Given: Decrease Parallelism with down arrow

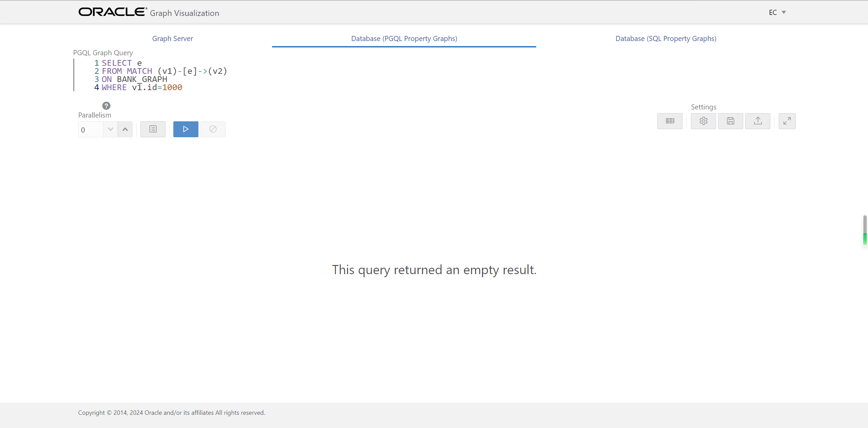Looking at the screenshot, I should coord(110,129).
